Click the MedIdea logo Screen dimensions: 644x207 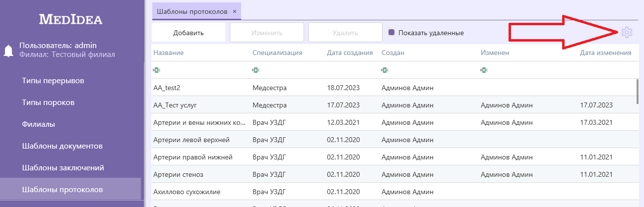[x=71, y=20]
